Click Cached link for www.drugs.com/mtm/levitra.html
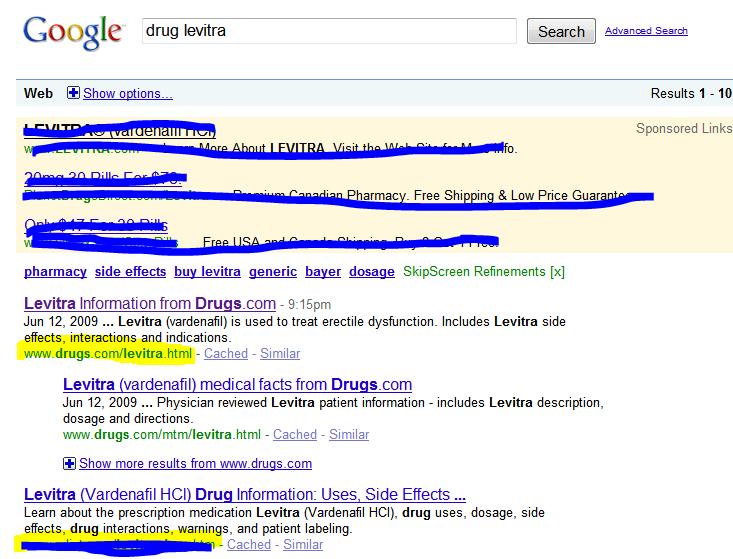Screen dimensions: 733x559 (x=295, y=435)
